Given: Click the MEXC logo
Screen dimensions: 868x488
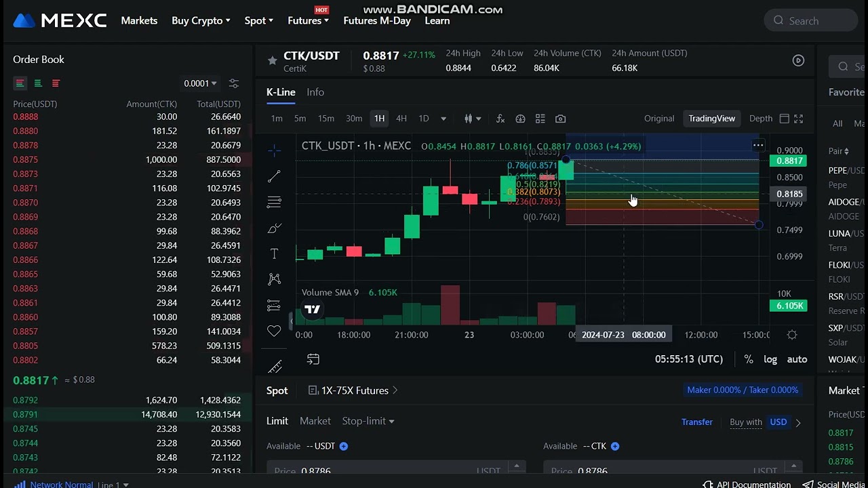Looking at the screenshot, I should point(60,20).
